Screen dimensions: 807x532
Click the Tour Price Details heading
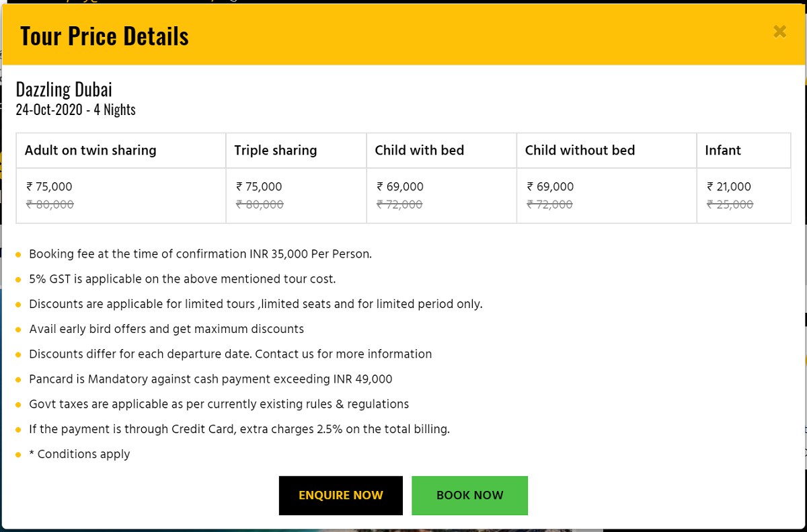[104, 34]
